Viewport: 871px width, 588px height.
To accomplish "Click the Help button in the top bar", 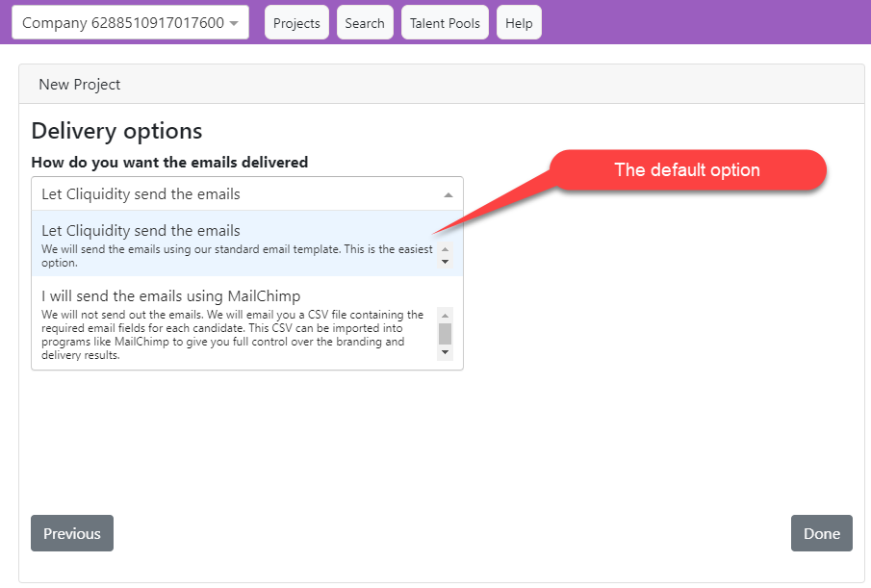I will pos(519,23).
